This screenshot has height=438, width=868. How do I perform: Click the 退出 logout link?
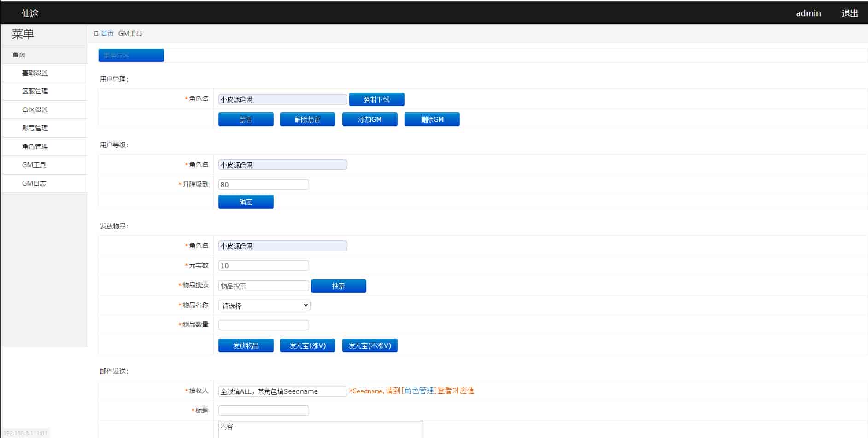(850, 13)
